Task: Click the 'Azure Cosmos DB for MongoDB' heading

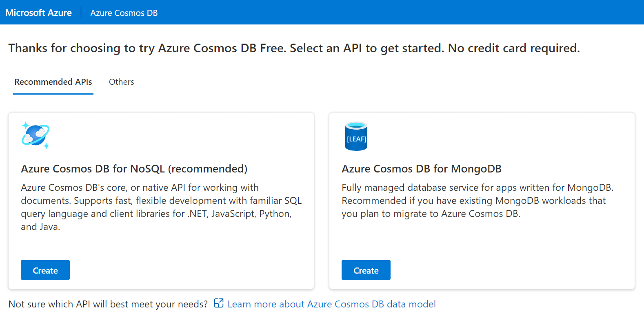Action: click(x=421, y=169)
